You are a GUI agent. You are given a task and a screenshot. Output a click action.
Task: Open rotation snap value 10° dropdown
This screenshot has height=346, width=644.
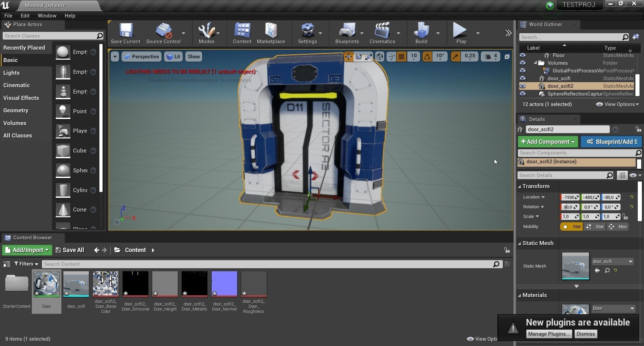(x=440, y=57)
